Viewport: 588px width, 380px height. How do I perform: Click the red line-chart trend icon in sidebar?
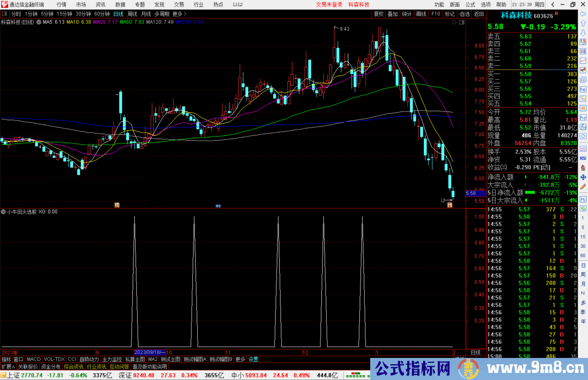(583, 61)
